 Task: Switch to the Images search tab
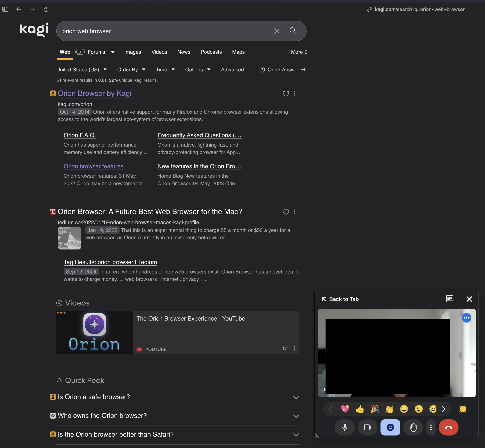[132, 52]
